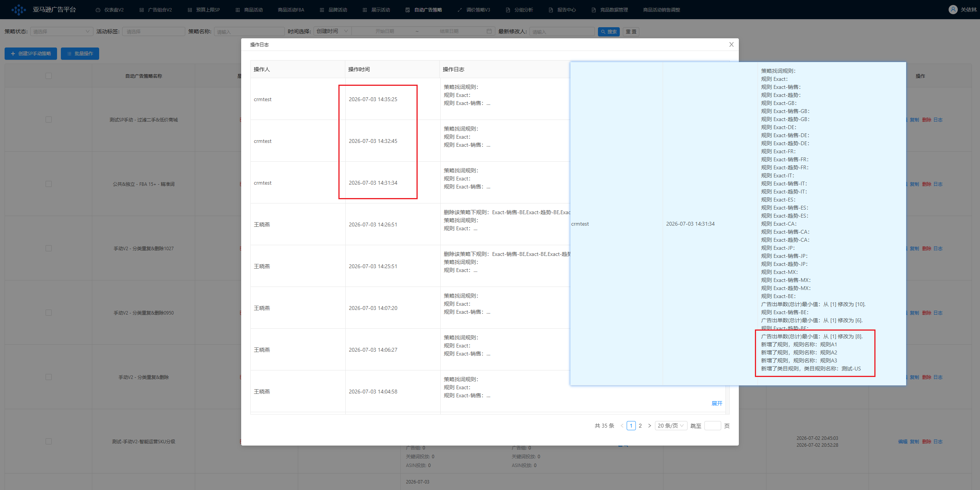Click 删除 link in 公共&独立 row
This screenshot has height=490, width=980.
926,184
